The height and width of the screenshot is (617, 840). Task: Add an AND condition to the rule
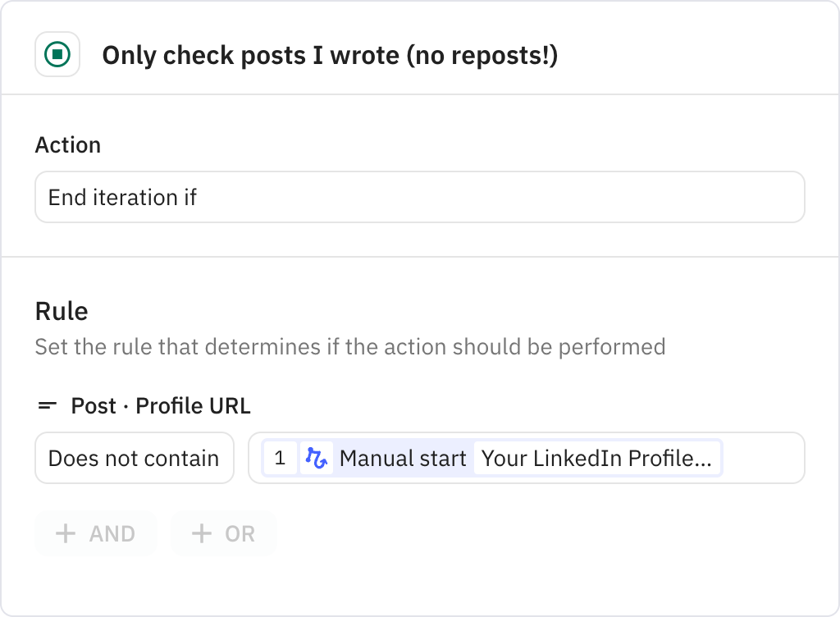click(95, 534)
